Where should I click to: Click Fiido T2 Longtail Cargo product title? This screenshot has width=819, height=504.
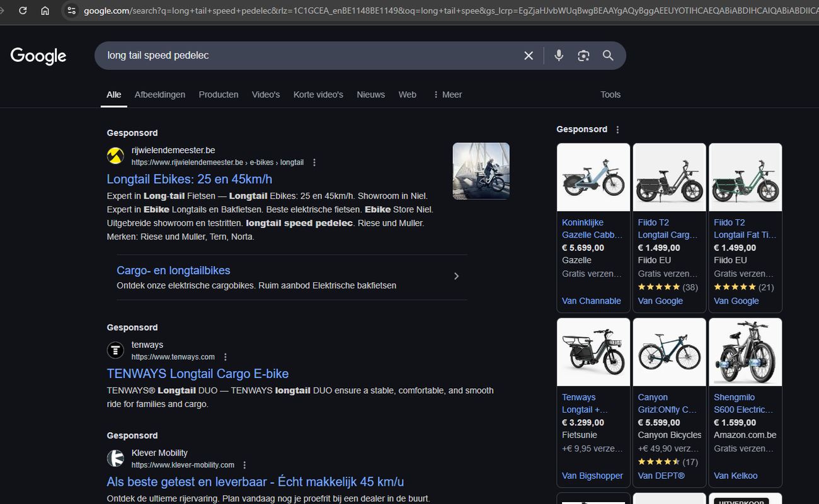[668, 229]
